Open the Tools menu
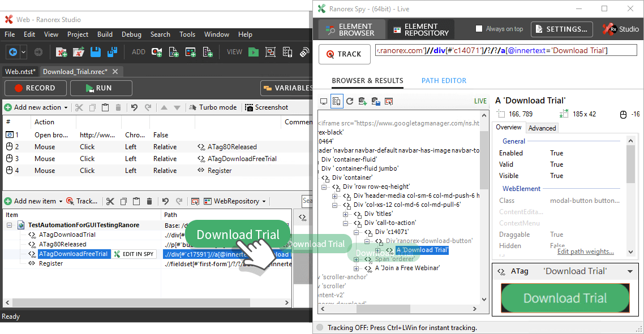The image size is (644, 334). [187, 34]
